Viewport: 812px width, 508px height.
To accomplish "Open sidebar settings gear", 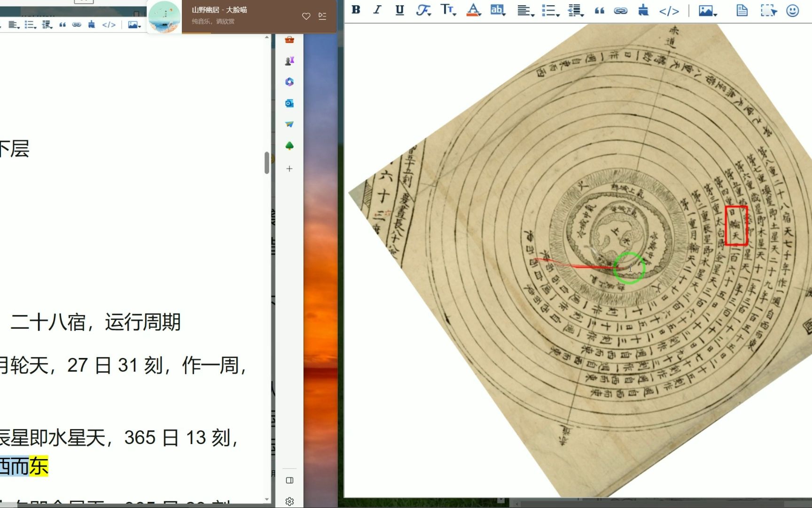I will (x=289, y=501).
